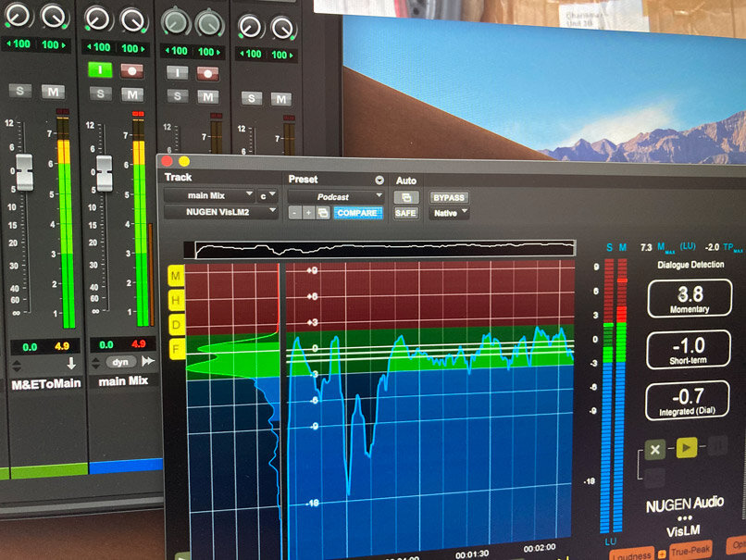The image size is (746, 560).
Task: Open the main Mix track selector dropdown
Action: [209, 195]
